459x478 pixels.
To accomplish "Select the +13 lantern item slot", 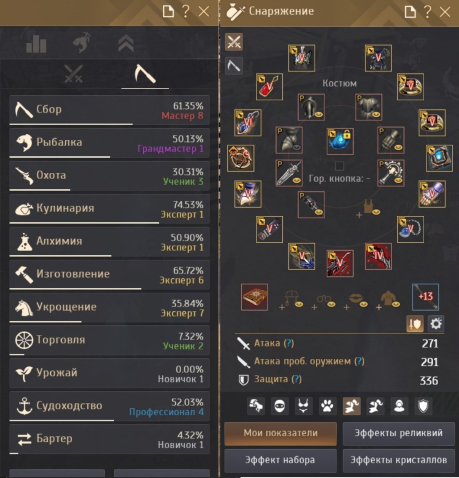I will [x=425, y=297].
